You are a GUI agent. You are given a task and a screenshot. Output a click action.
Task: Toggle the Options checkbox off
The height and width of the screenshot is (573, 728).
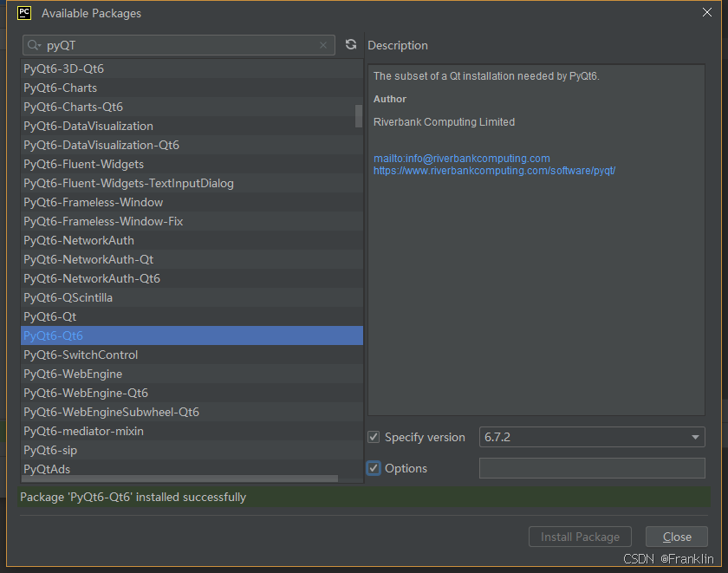coord(373,468)
